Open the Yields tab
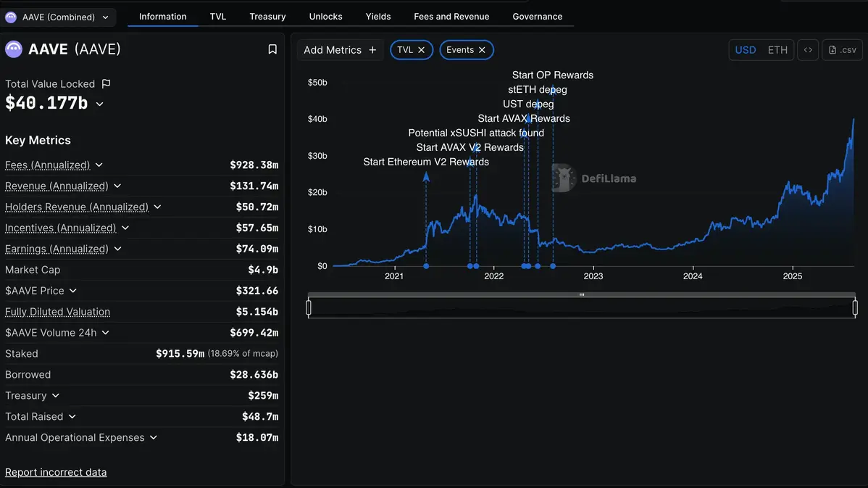868x488 pixels. tap(378, 16)
